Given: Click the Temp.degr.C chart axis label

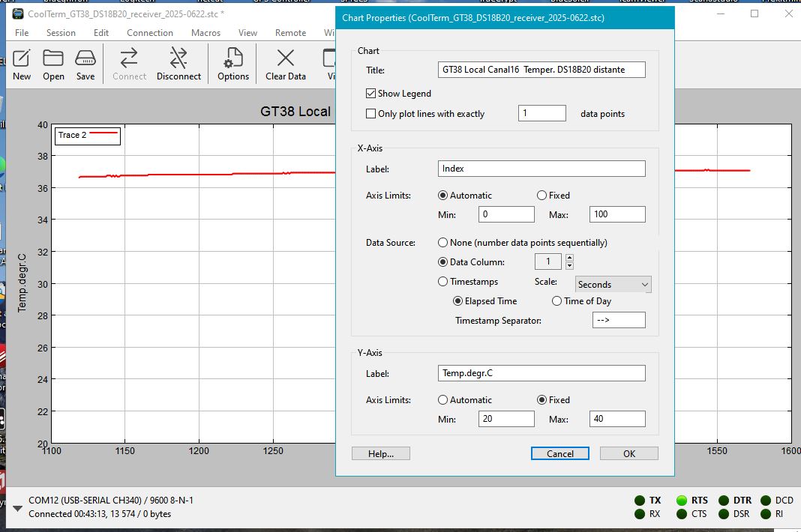Looking at the screenshot, I should click(22, 282).
